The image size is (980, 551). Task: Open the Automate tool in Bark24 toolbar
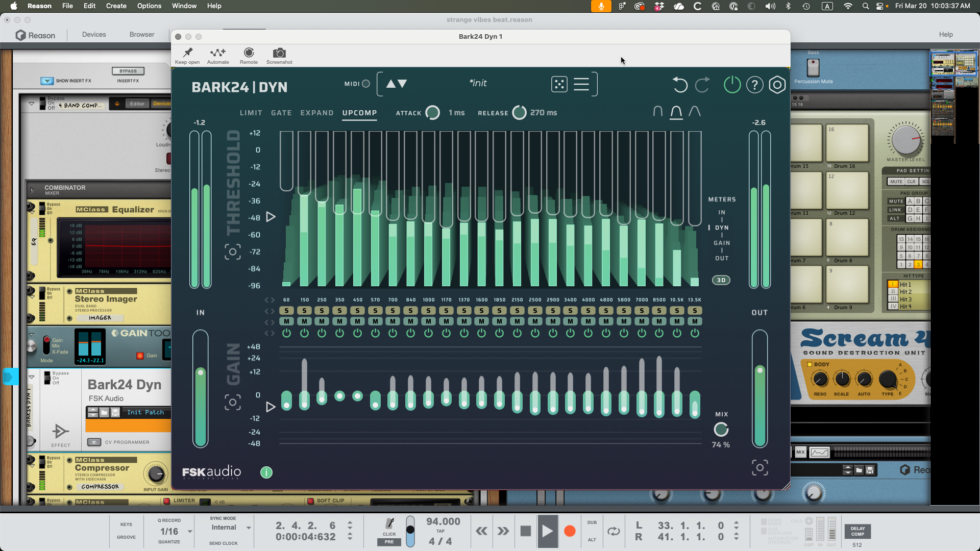[x=218, y=53]
